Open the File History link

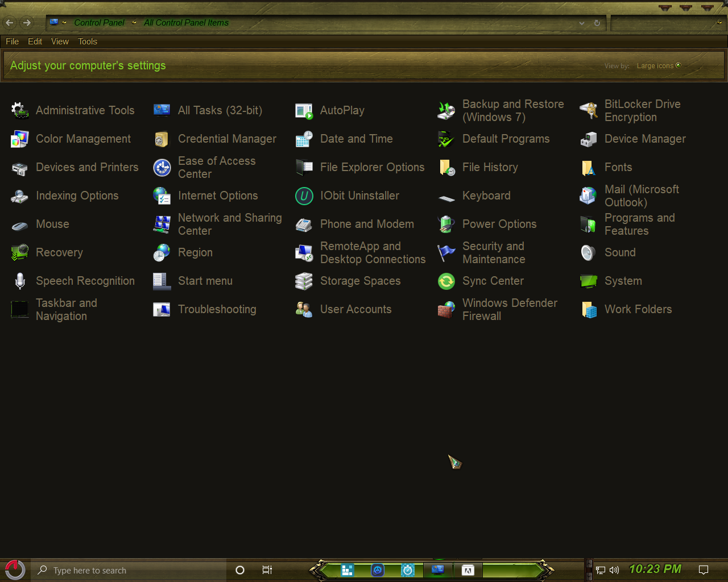(x=490, y=167)
